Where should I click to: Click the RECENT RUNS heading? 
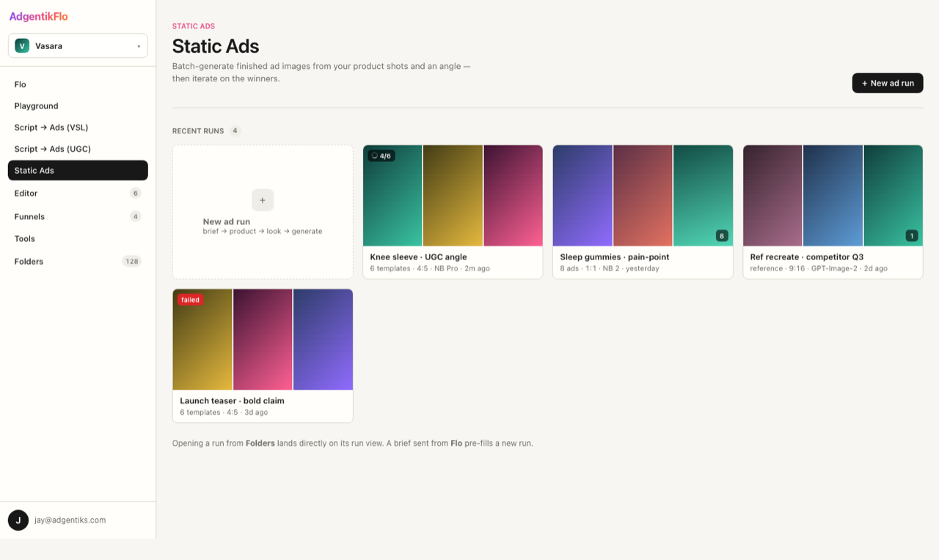point(198,131)
